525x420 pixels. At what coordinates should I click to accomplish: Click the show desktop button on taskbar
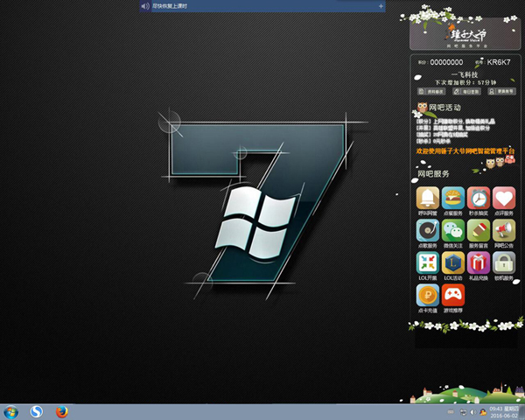[522, 412]
